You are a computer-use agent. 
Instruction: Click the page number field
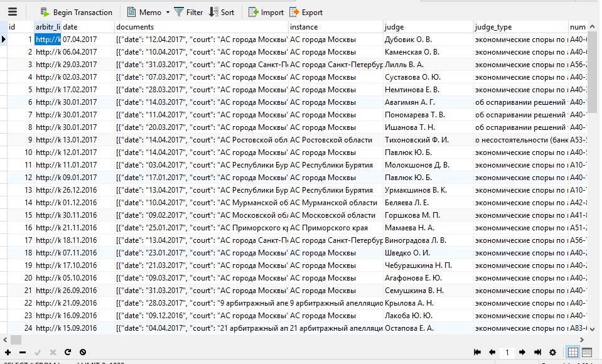click(x=507, y=352)
